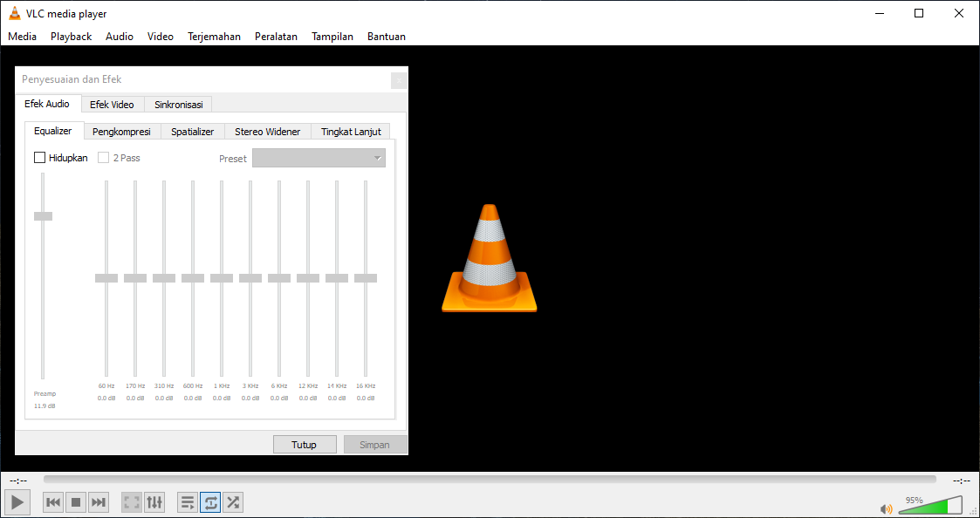Image resolution: width=980 pixels, height=518 pixels.
Task: Disable the loop playback icon
Action: pyautogui.click(x=209, y=501)
